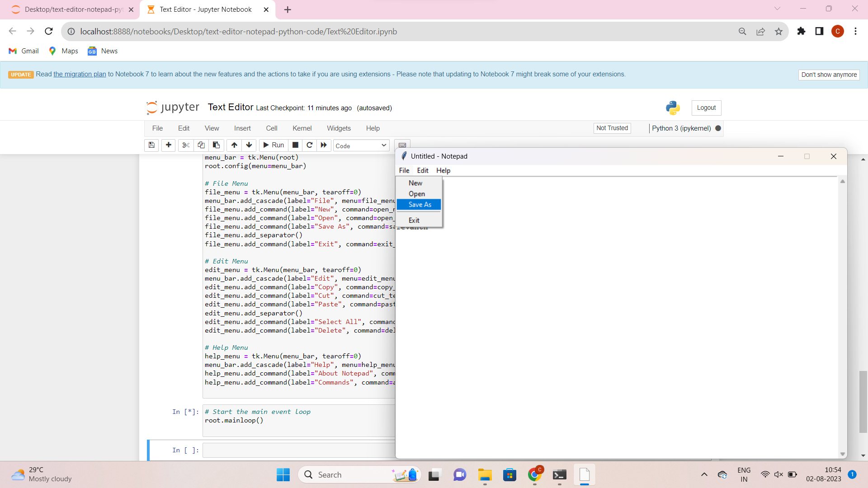Open Chrome profile avatar C
The height and width of the screenshot is (488, 868).
pos(838,31)
